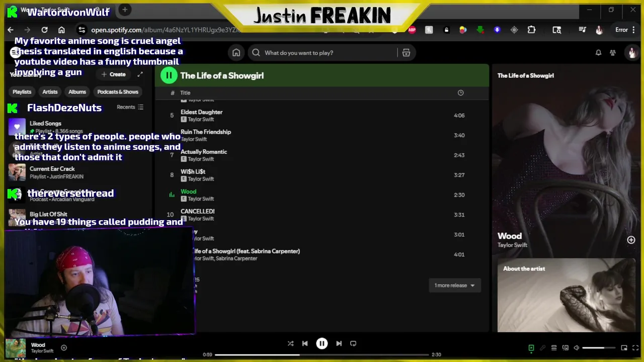
Task: Open the browser home page
Action: (61, 30)
